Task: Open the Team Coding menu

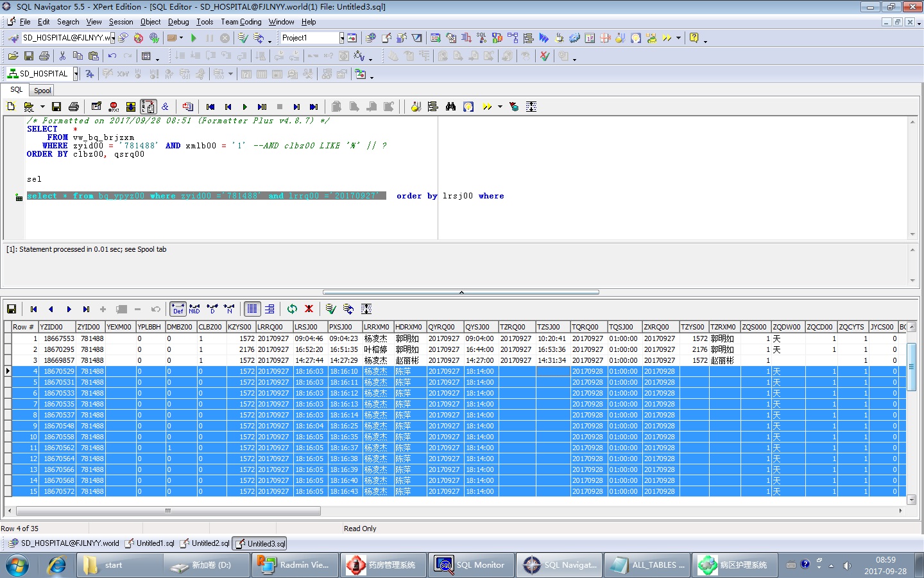Action: pos(241,22)
